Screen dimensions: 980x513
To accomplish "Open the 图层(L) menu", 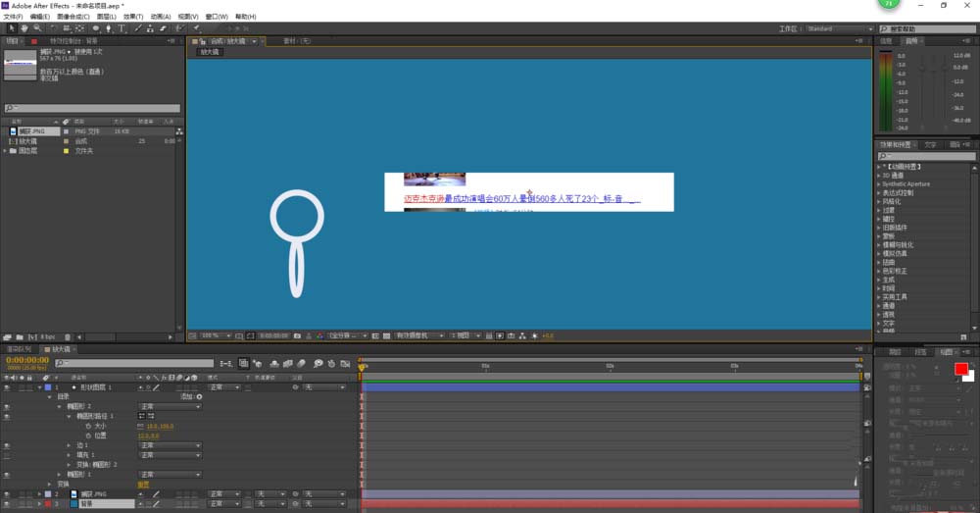I will click(106, 17).
